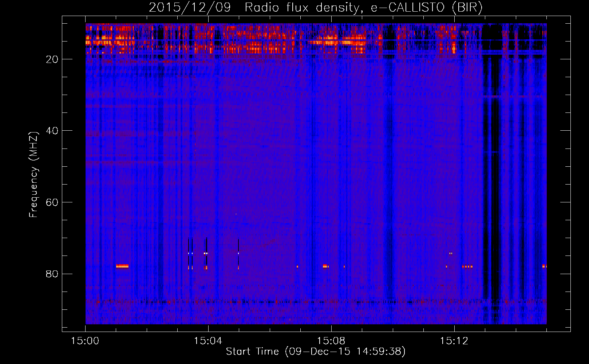Click the '15:04' time axis label
Image resolution: width=589 pixels, height=364 pixels.
click(x=208, y=341)
